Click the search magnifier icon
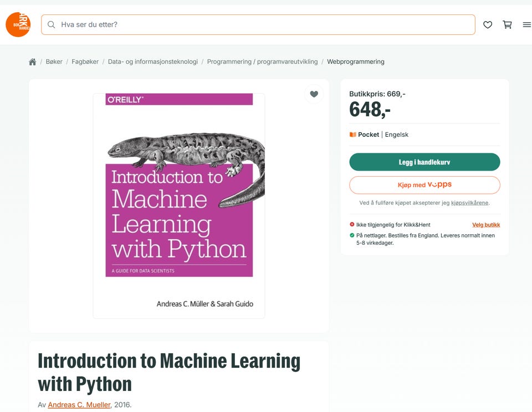 (x=51, y=24)
